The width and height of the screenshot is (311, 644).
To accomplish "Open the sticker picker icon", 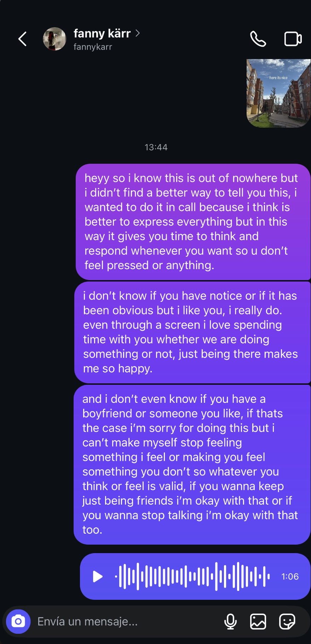I will pyautogui.click(x=287, y=621).
